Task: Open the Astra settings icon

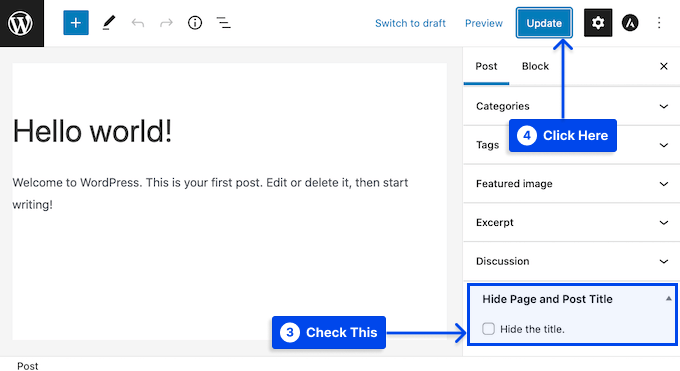Action: click(630, 23)
